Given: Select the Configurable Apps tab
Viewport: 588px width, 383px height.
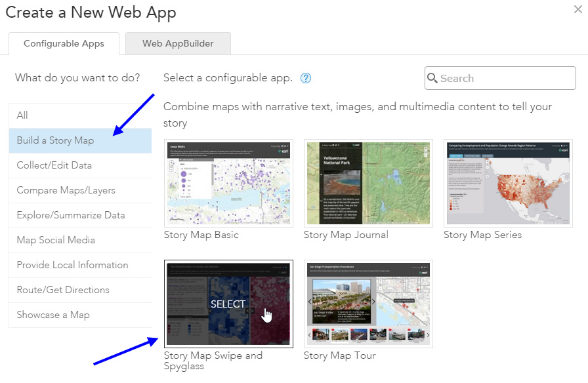Looking at the screenshot, I should [x=64, y=44].
